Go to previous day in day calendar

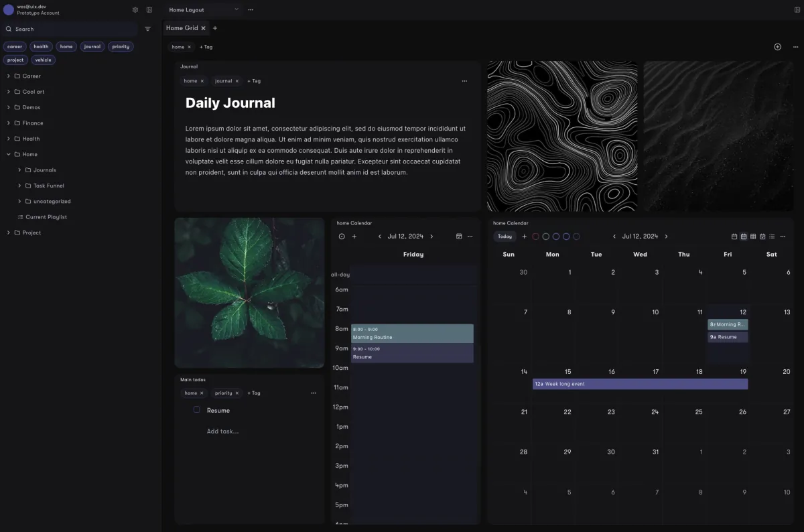(380, 237)
